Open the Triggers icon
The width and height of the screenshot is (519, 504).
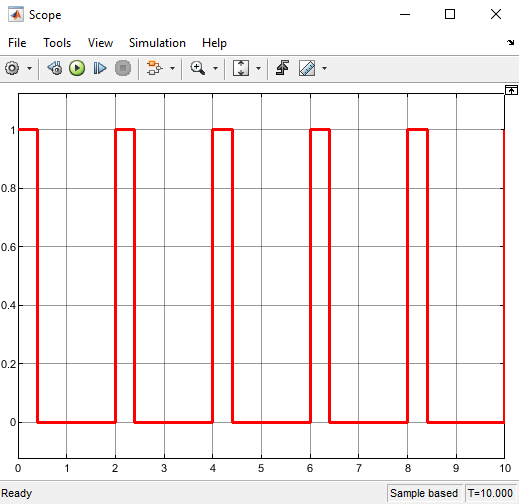pos(283,68)
